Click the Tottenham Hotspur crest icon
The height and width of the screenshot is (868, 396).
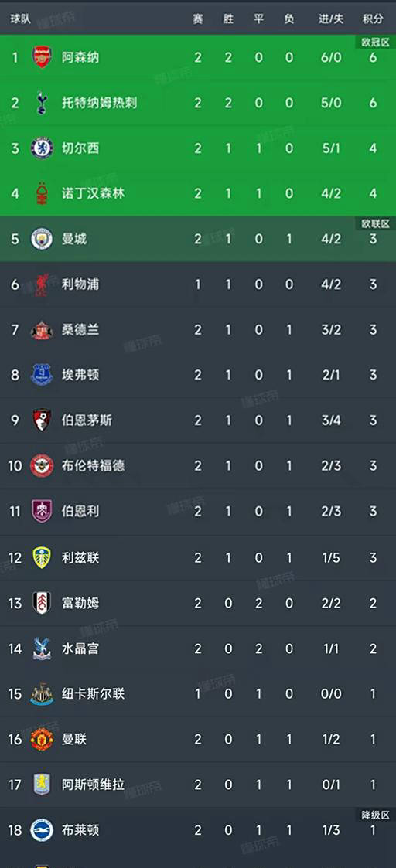[42, 103]
